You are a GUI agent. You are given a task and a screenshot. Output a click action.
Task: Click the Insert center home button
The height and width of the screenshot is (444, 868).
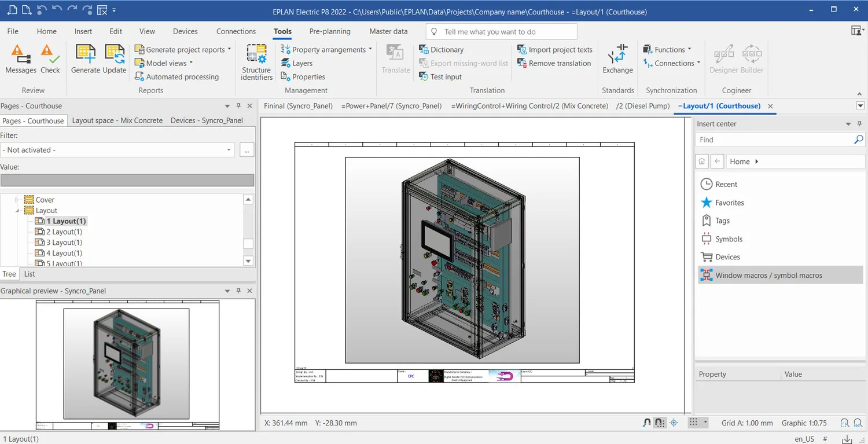tap(702, 162)
